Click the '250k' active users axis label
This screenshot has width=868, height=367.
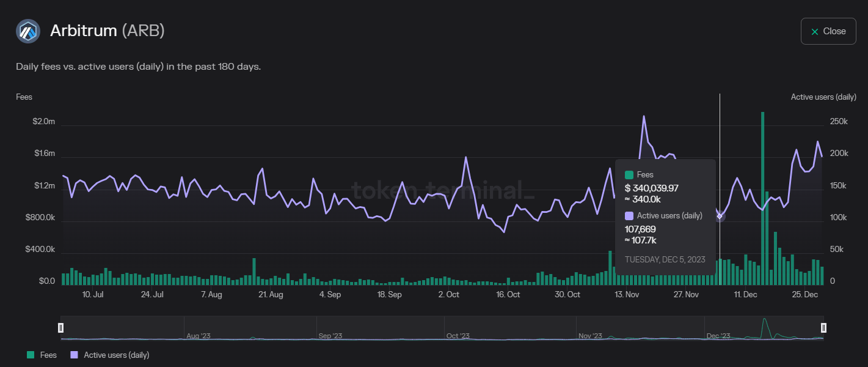tap(839, 122)
